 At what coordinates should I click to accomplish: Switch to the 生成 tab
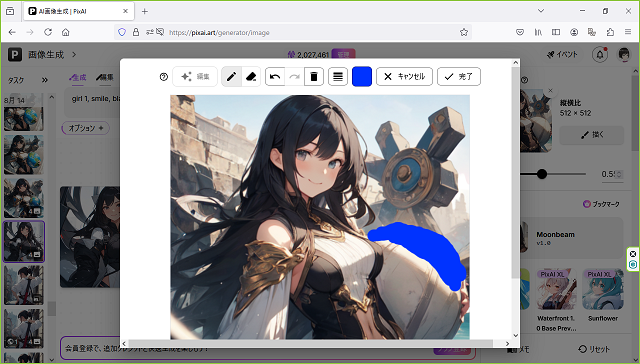pos(78,77)
